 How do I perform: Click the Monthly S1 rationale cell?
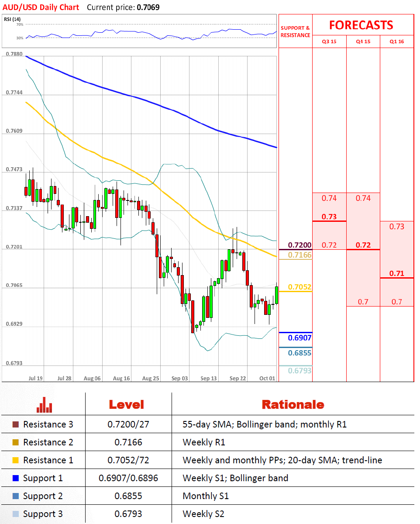[205, 496]
